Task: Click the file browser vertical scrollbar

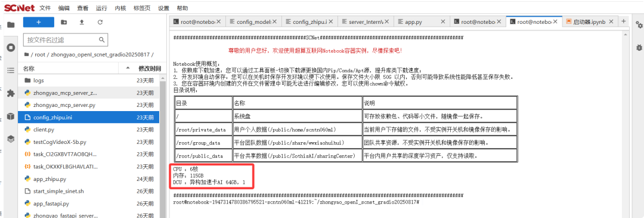Action: (x=163, y=145)
